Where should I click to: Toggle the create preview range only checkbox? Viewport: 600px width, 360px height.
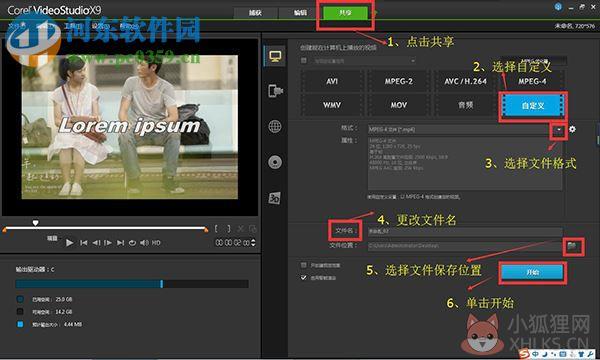(304, 265)
